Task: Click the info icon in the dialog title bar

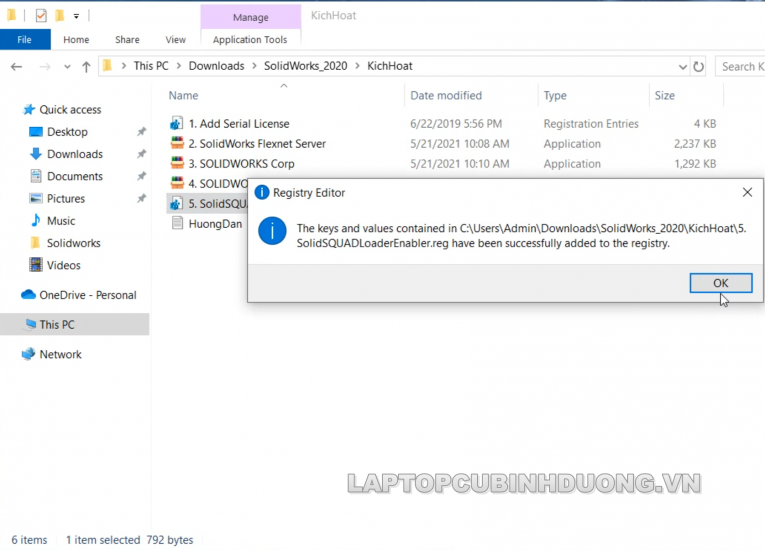Action: [x=262, y=192]
